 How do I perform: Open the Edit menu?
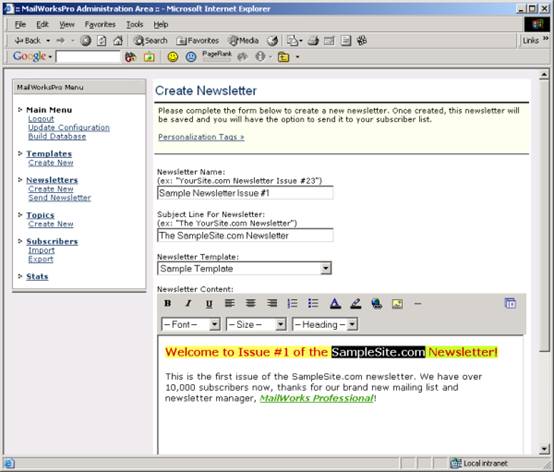[42, 24]
